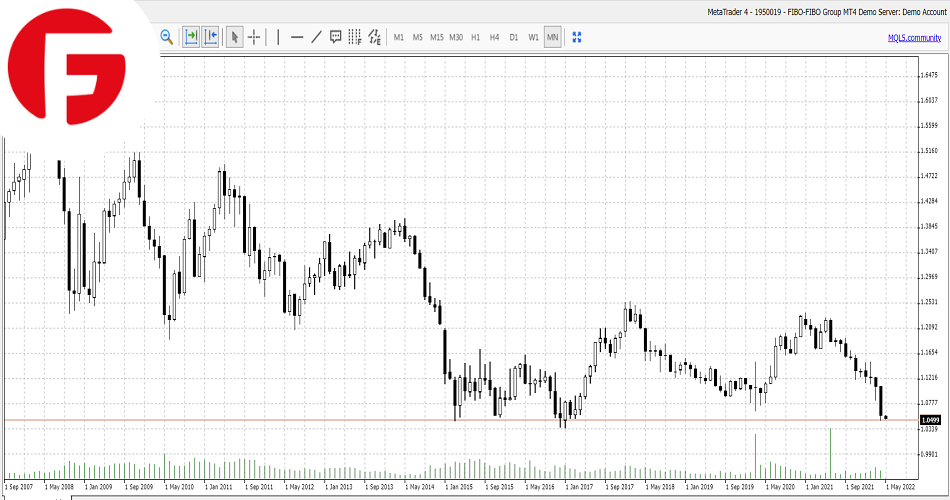This screenshot has height=500, width=950.
Task: Activate the crosshair tool
Action: [x=254, y=37]
